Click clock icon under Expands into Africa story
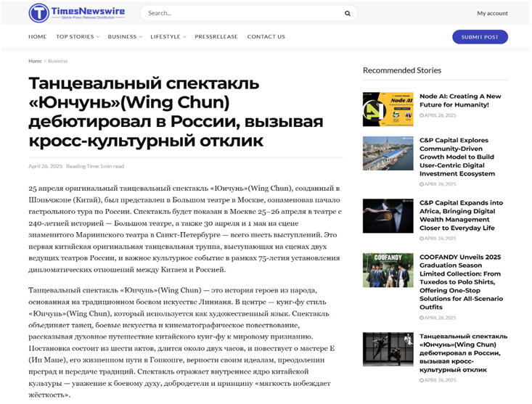The height and width of the screenshot is (404, 532). [422, 239]
